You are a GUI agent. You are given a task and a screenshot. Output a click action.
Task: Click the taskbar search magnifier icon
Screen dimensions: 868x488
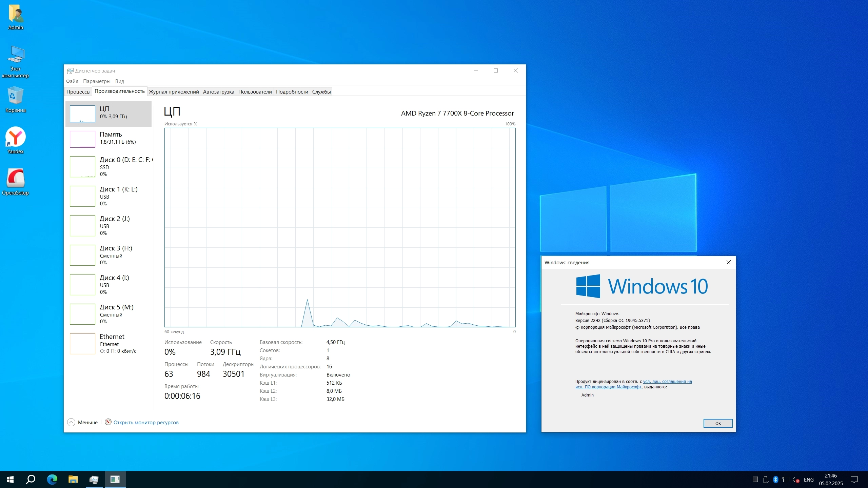tap(31, 479)
